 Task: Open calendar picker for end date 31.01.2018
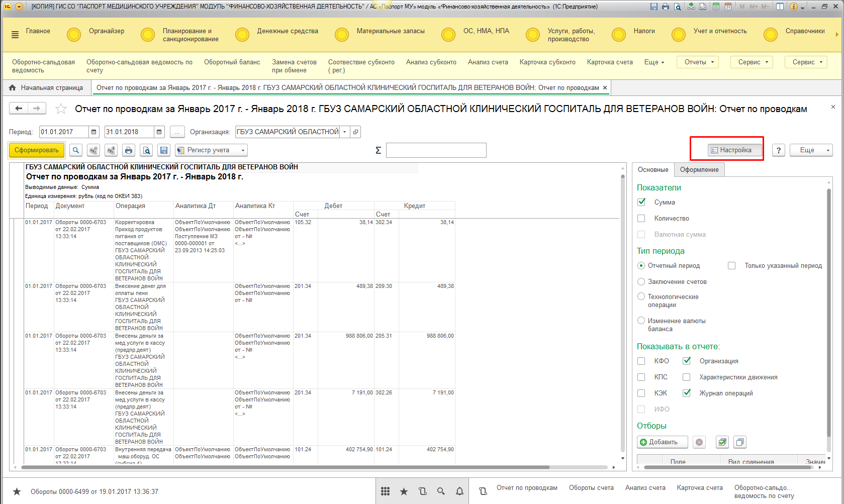pyautogui.click(x=159, y=132)
